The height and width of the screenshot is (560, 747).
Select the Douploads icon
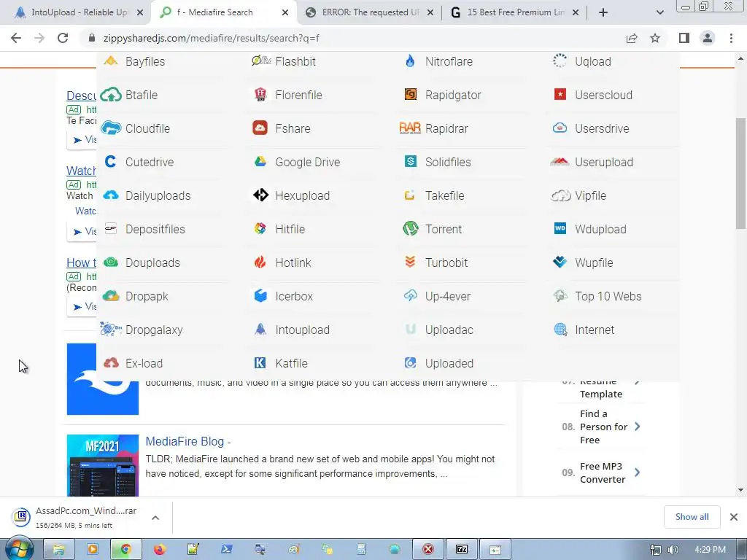[111, 262]
